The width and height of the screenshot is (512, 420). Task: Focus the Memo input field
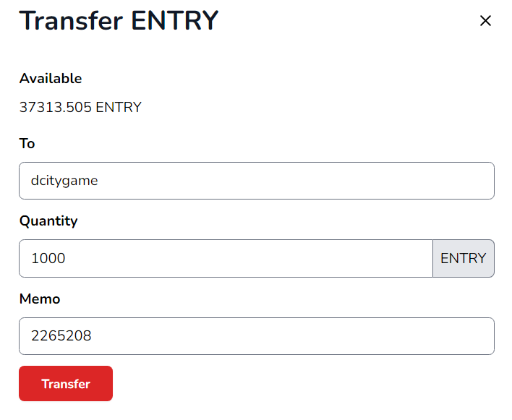(257, 336)
